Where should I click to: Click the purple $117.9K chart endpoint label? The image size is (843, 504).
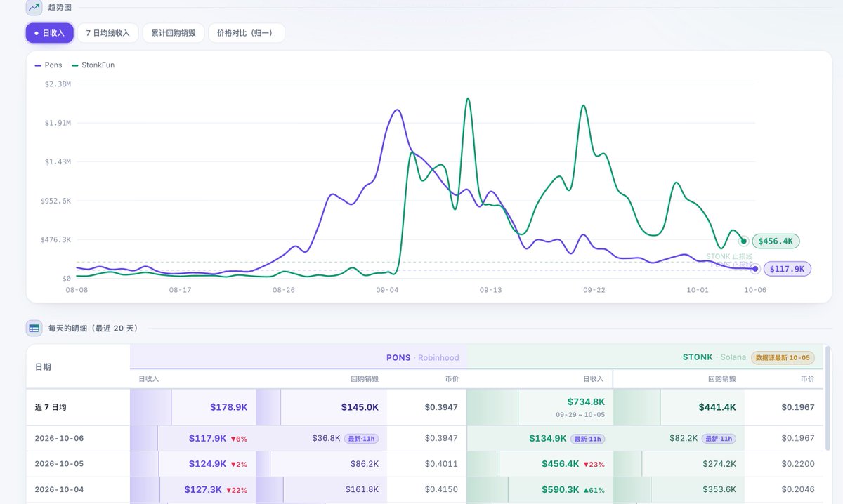[x=788, y=269]
